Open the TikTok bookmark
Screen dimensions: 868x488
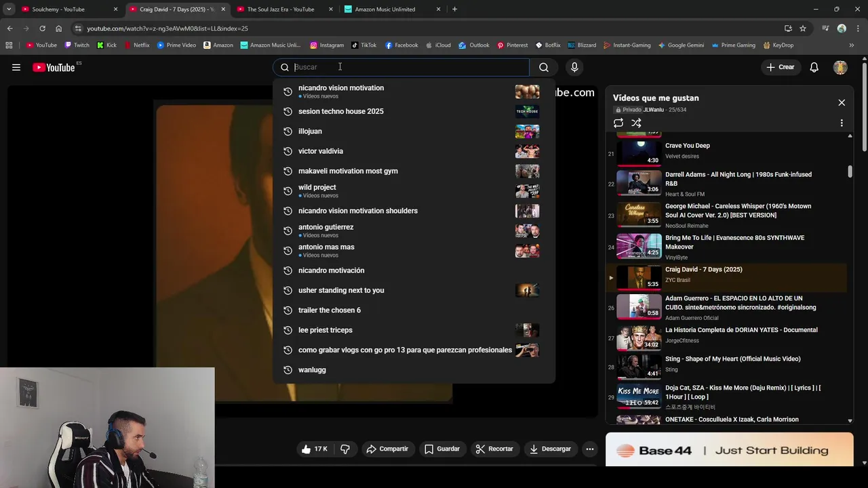tap(363, 45)
